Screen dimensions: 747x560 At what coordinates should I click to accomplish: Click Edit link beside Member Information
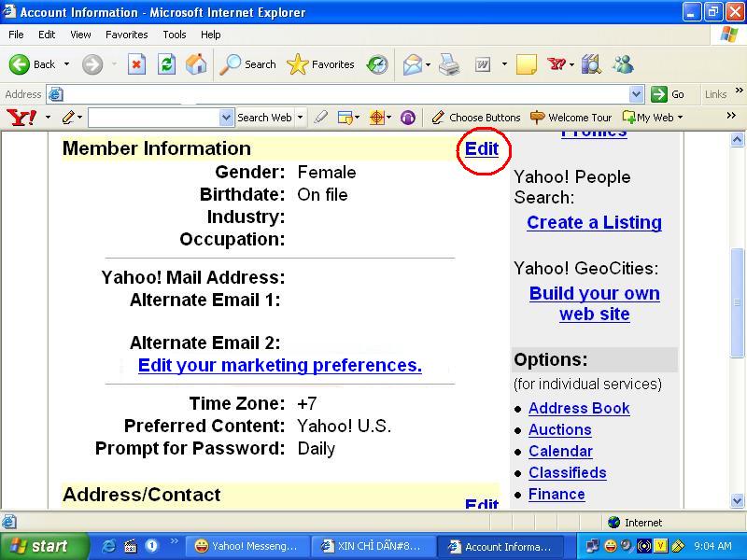coord(482,149)
